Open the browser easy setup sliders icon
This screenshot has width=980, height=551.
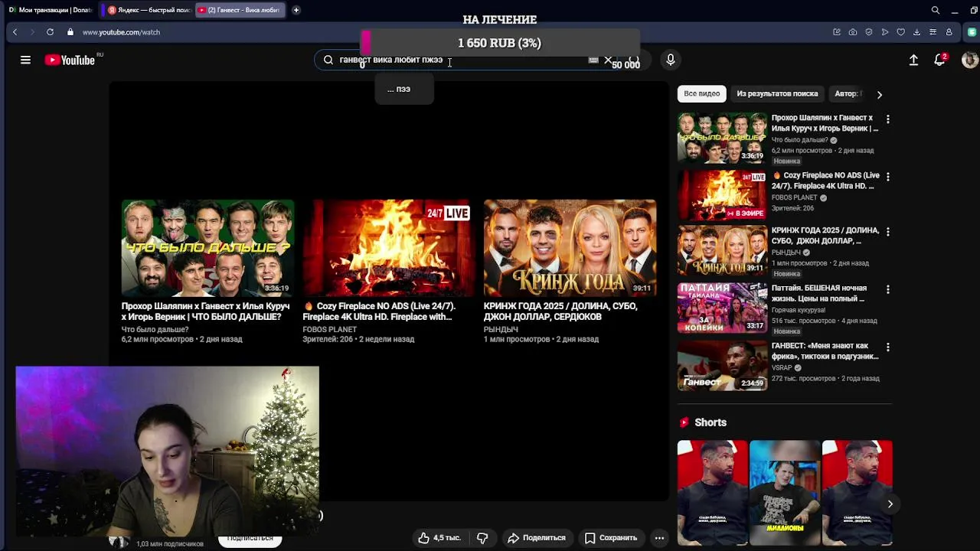click(933, 32)
